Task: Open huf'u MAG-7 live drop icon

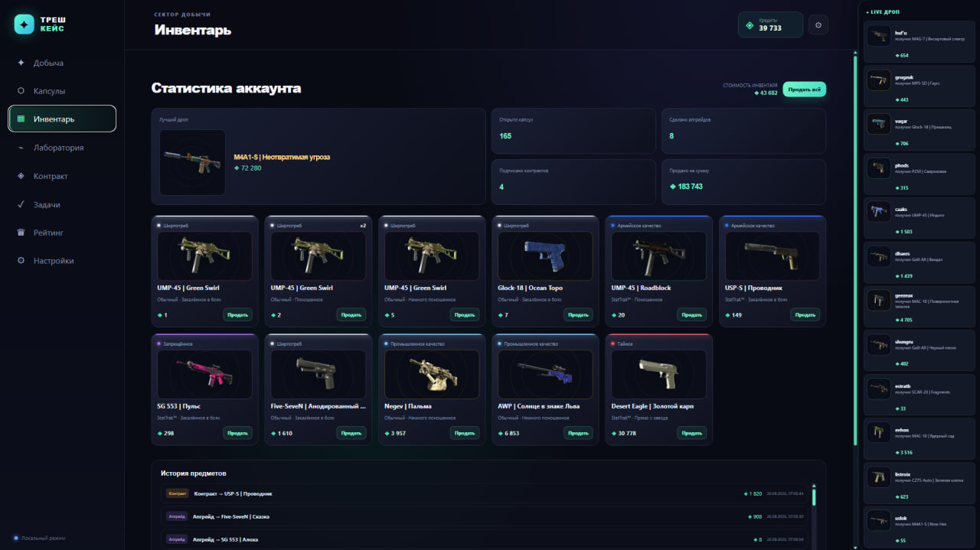Action: click(x=878, y=37)
